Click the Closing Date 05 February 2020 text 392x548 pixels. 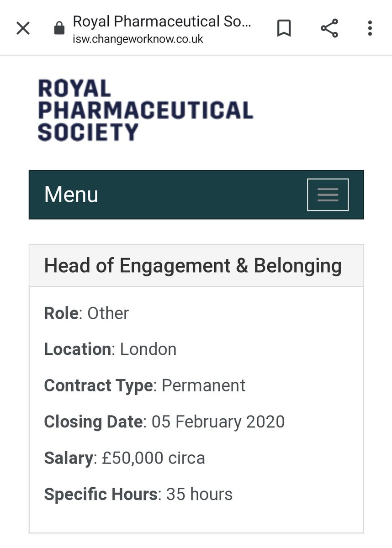tap(164, 422)
